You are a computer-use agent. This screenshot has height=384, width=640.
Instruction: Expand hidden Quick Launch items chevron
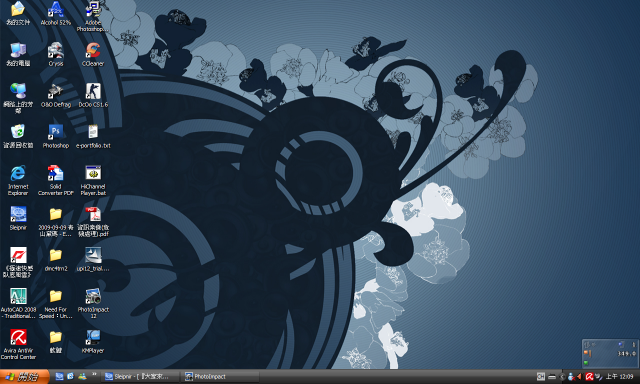tap(94, 375)
